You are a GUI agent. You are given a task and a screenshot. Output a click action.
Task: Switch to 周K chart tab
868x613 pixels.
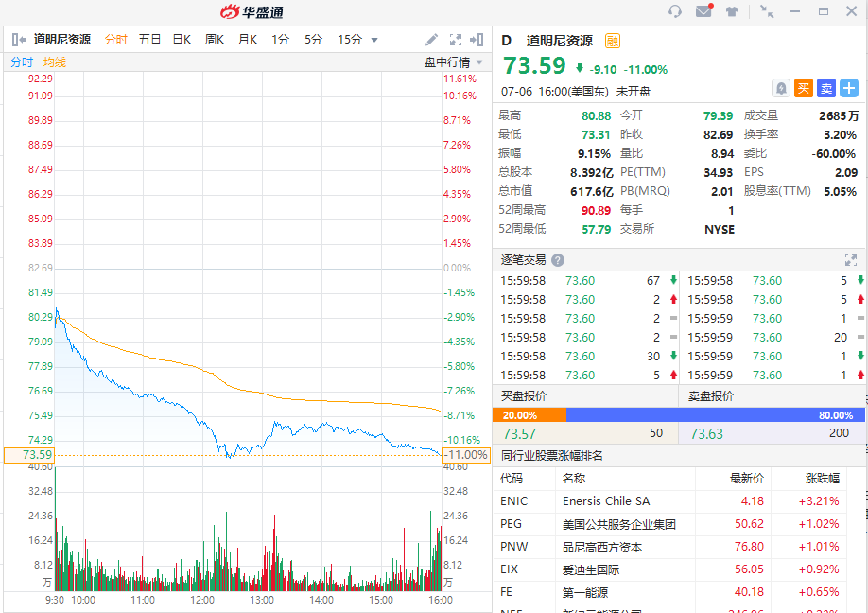pos(215,40)
